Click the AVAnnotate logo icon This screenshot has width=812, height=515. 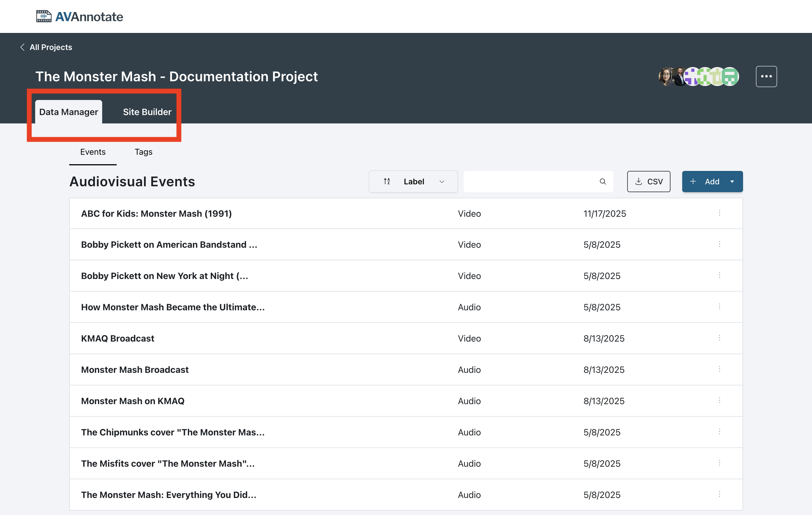click(44, 16)
